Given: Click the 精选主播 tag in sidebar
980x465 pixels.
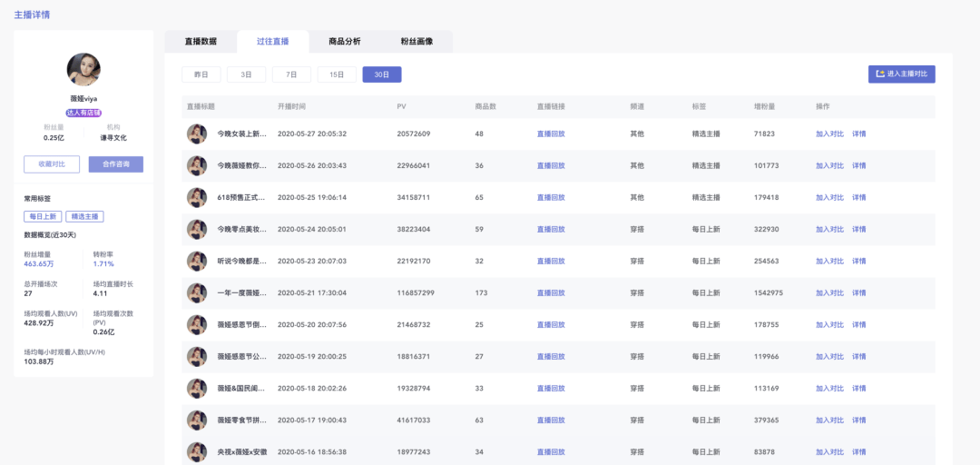Looking at the screenshot, I should 84,216.
